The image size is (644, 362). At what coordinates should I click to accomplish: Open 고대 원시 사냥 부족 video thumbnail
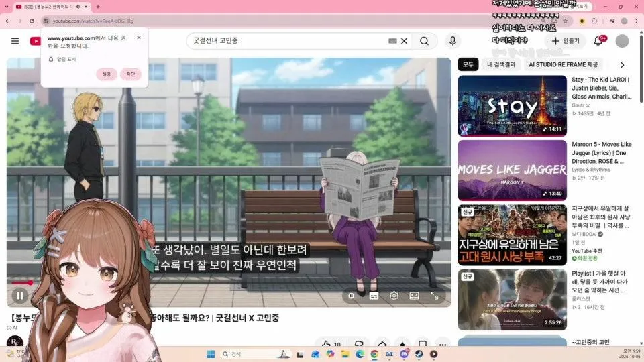tap(512, 235)
